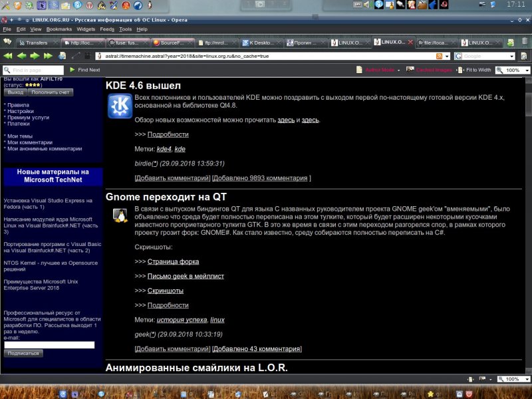Open the address bar history dropdown
Screen dimensions: 532x399
pyautogui.click(x=447, y=57)
